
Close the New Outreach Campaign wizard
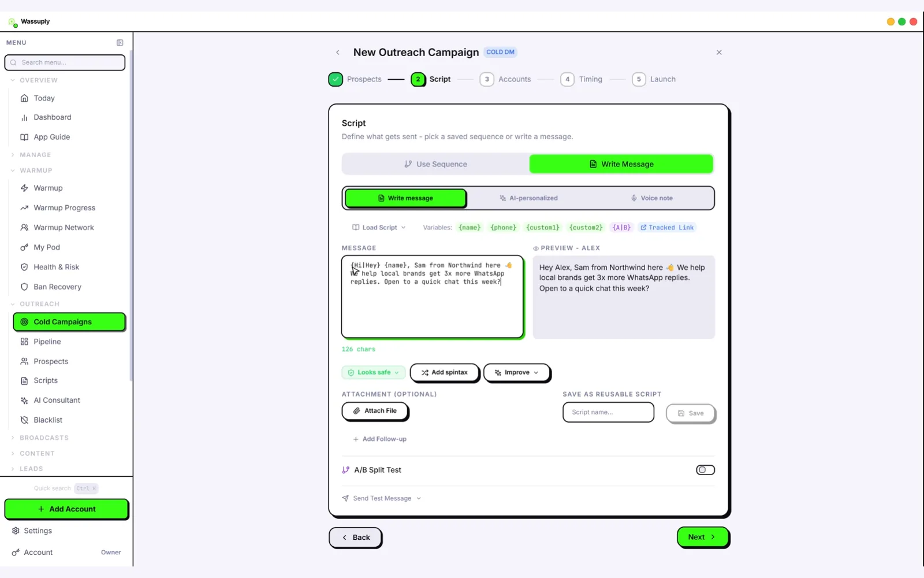(719, 53)
